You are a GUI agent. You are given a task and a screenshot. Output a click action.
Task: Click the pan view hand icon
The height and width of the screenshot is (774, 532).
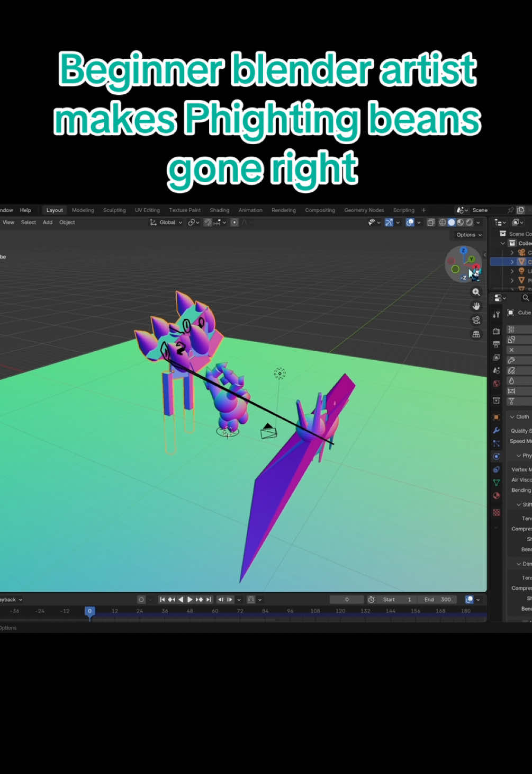point(476,306)
